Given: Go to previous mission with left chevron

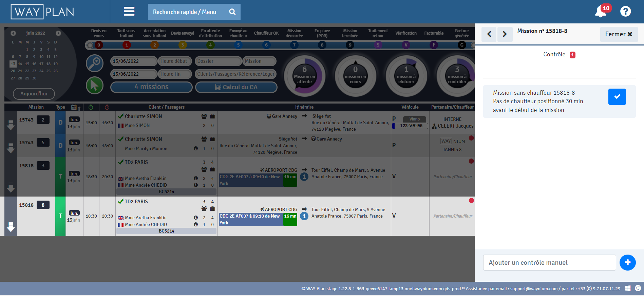Looking at the screenshot, I should [489, 34].
